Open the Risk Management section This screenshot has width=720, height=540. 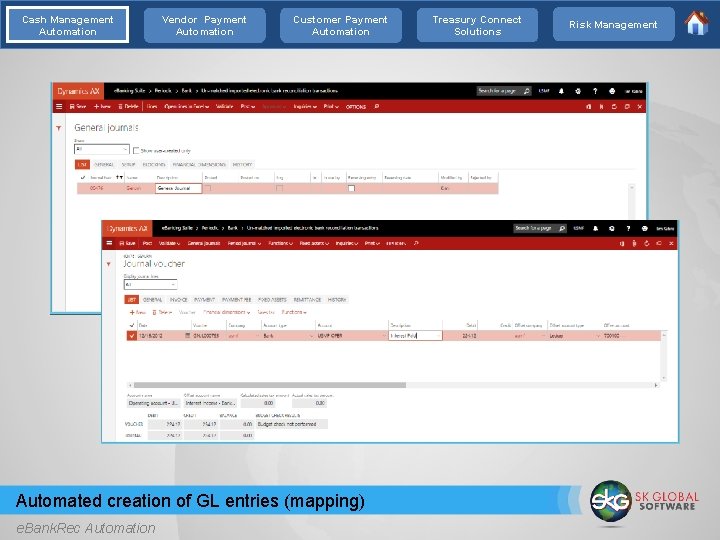point(613,25)
